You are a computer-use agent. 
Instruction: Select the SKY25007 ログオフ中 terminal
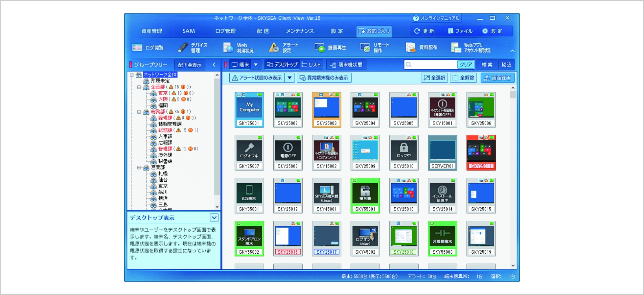point(249,153)
